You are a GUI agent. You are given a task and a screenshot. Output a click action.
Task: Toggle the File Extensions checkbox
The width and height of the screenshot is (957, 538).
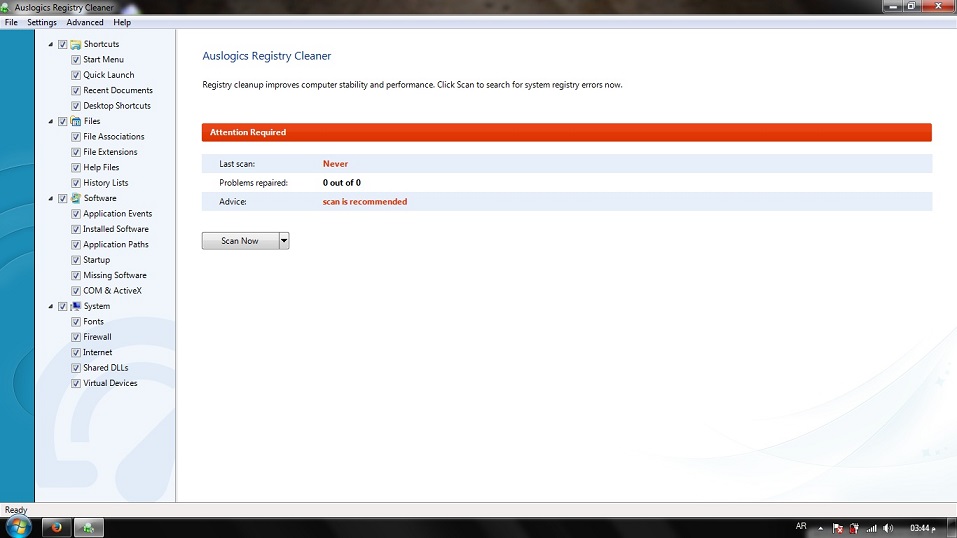(76, 152)
